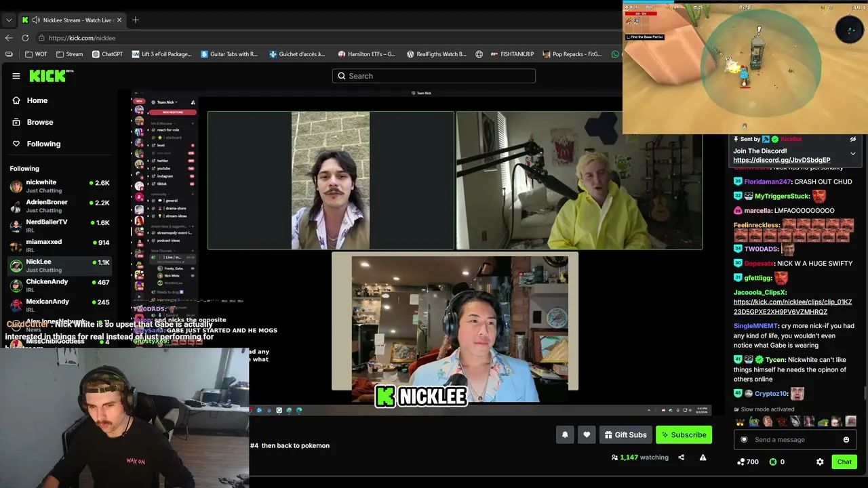Click the browser back arrow

click(9, 38)
